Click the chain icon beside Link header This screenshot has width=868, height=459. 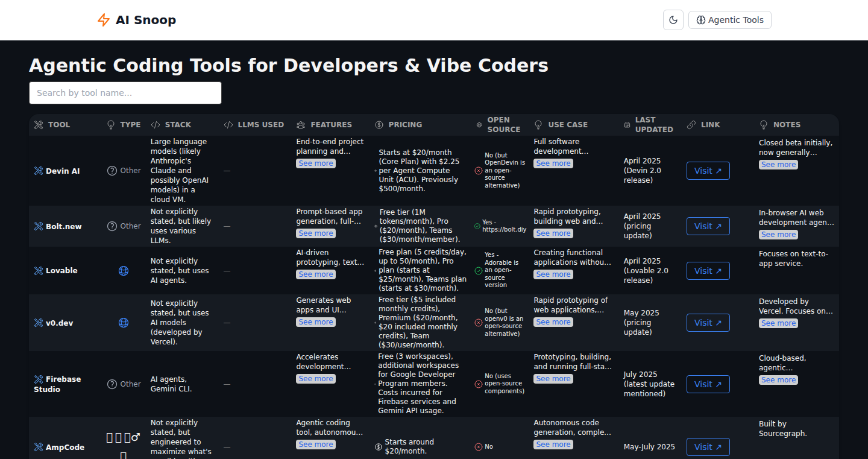point(691,125)
